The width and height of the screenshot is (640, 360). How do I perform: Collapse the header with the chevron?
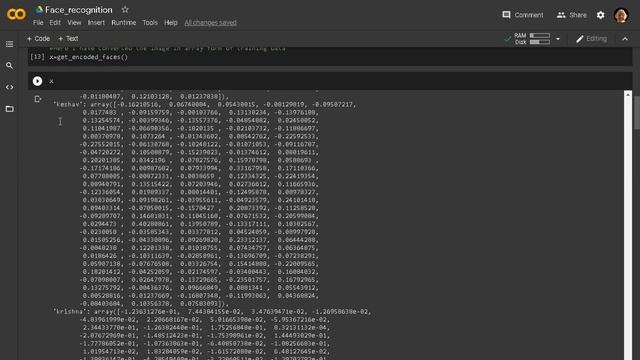pyautogui.click(x=625, y=39)
